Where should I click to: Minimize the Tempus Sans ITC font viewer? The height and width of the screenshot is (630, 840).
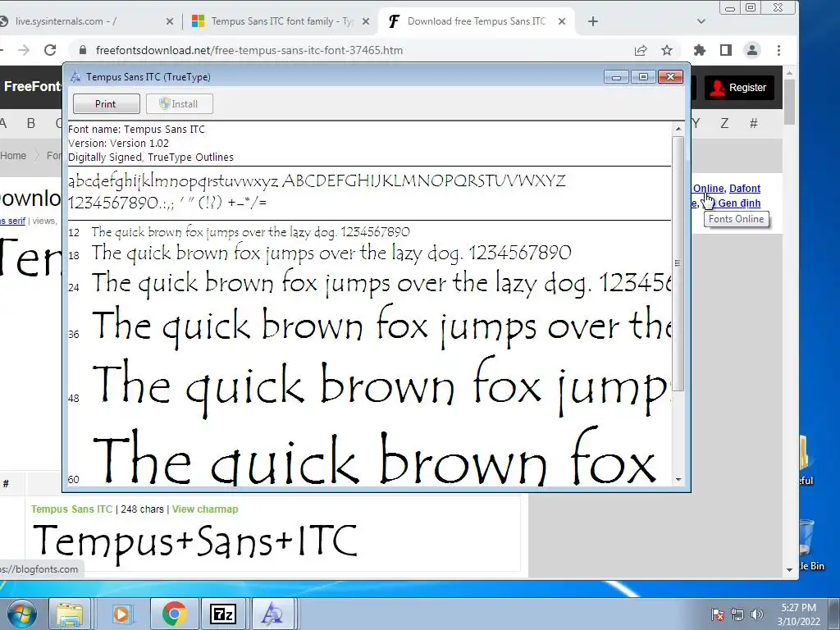[616, 77]
